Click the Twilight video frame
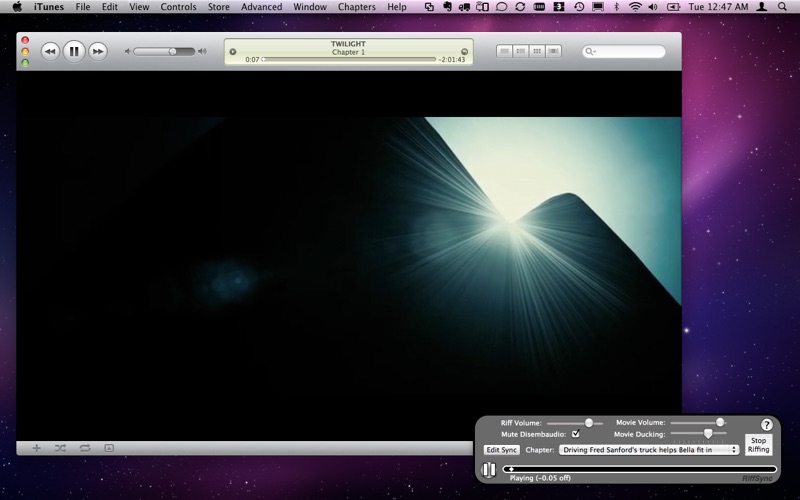The image size is (800, 500). coord(349,255)
